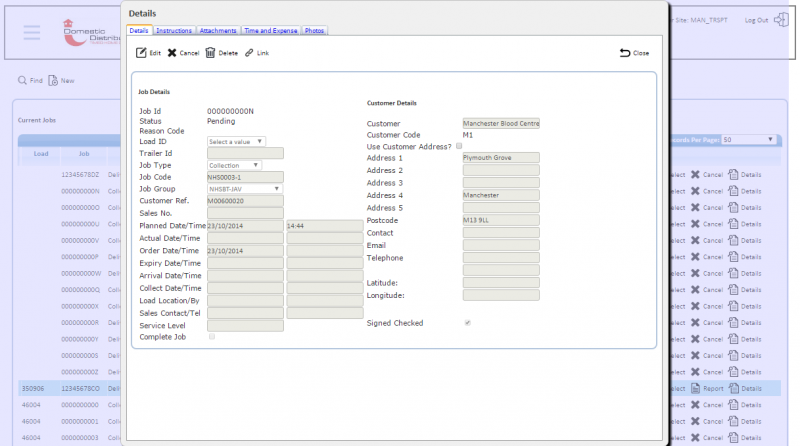Click Cancel icon for job 0000000000 row

(x=695, y=405)
